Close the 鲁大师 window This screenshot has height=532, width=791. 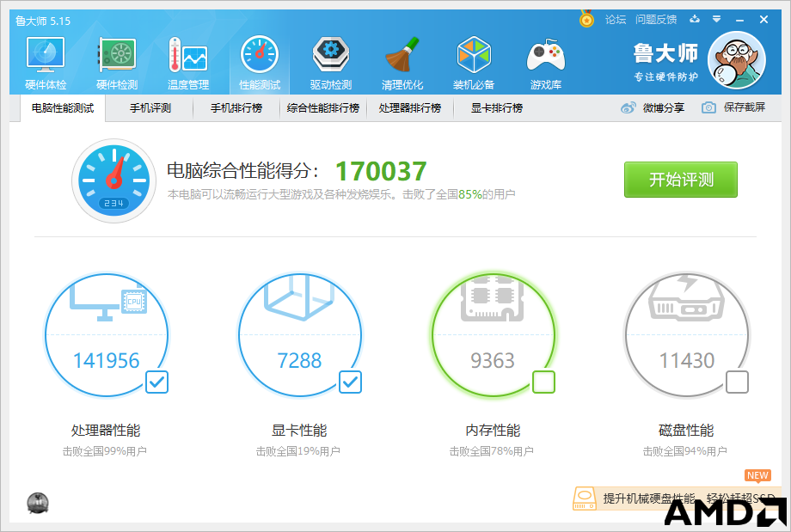763,19
